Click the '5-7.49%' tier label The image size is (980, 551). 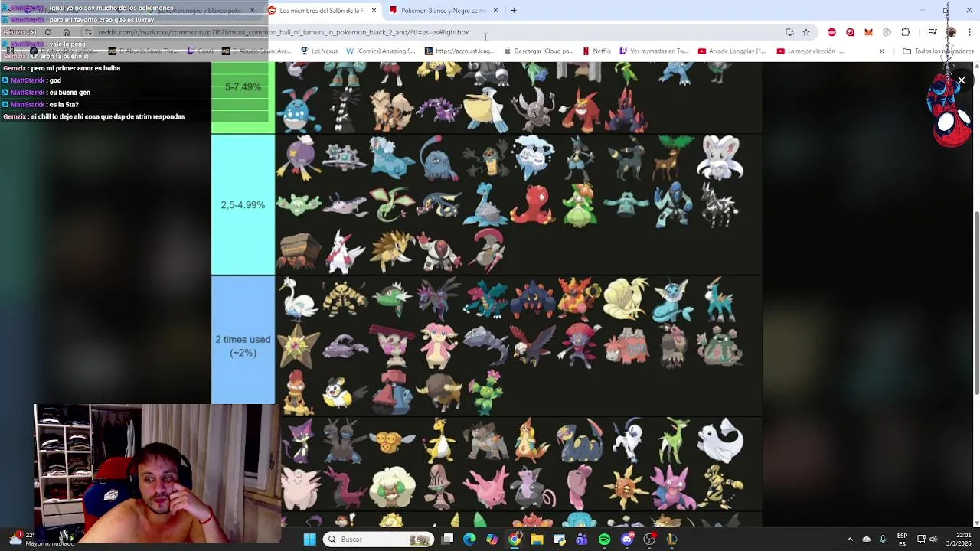243,87
